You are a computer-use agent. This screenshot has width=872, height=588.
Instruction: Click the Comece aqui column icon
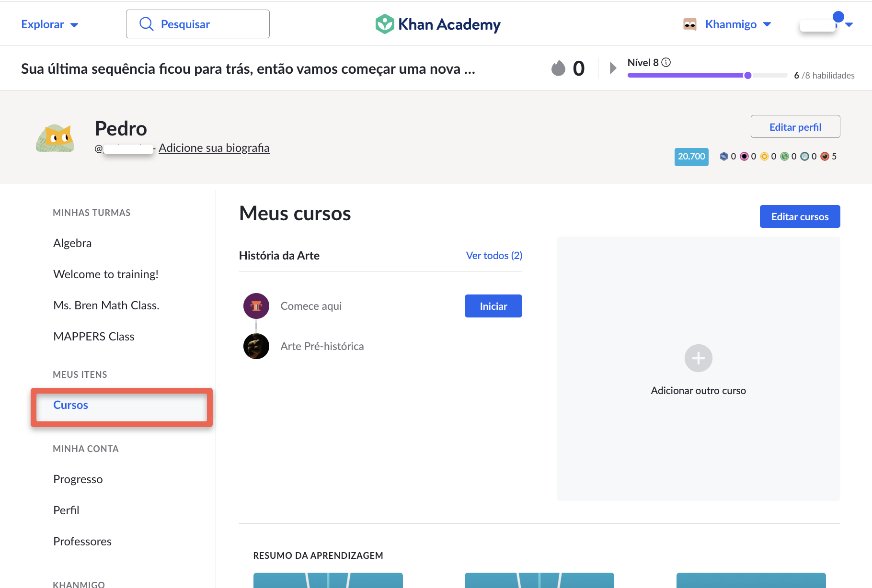[256, 306]
